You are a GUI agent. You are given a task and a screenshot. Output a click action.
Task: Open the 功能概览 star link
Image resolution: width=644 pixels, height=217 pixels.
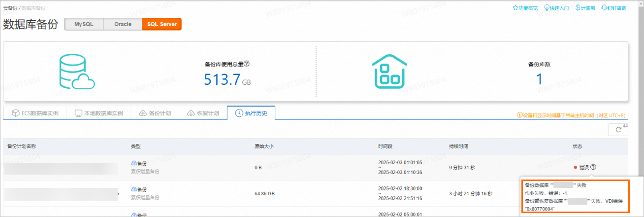coord(525,8)
